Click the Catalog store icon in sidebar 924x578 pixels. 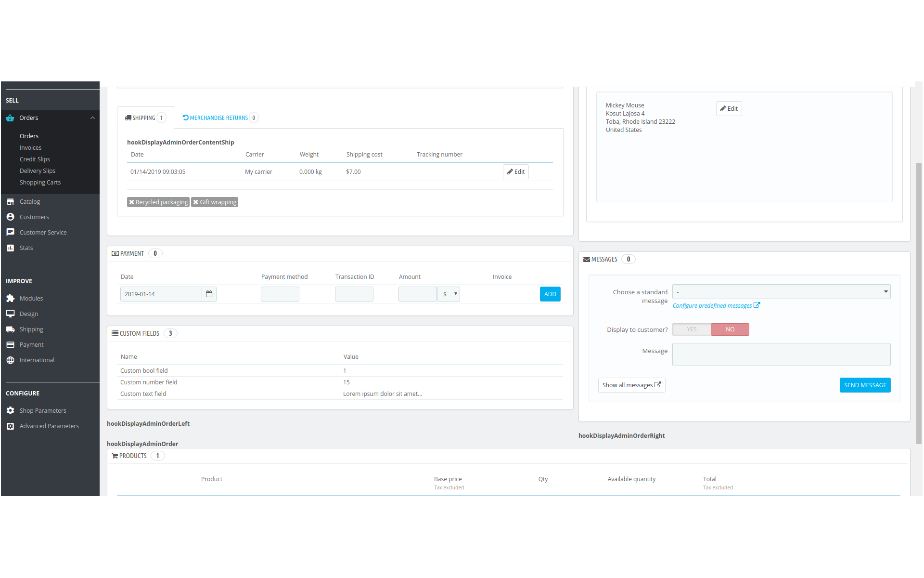[10, 202]
